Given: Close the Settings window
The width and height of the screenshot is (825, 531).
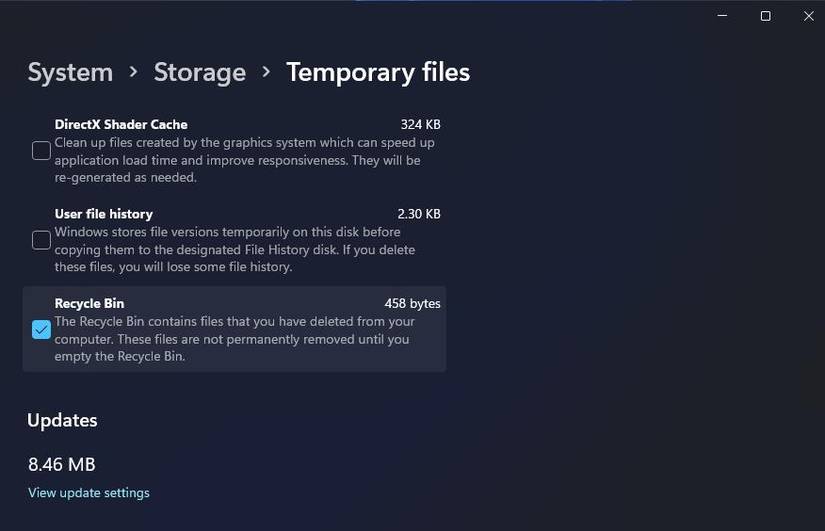Looking at the screenshot, I should coord(809,16).
